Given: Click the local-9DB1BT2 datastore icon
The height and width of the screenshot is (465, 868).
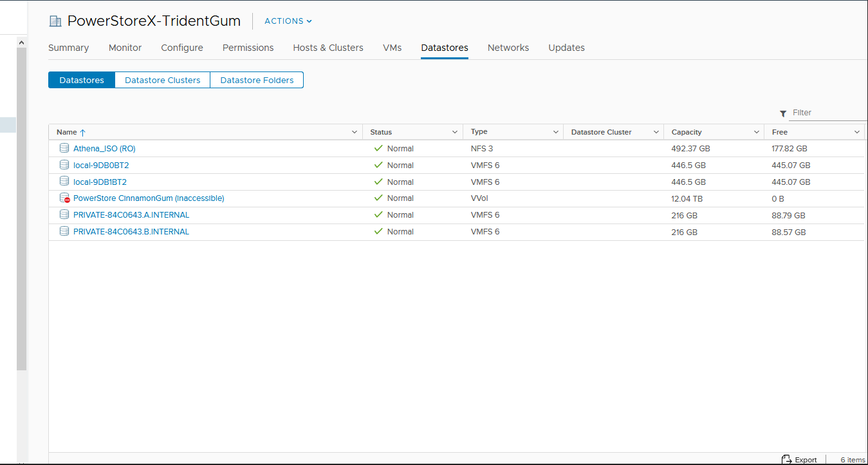Looking at the screenshot, I should [64, 182].
